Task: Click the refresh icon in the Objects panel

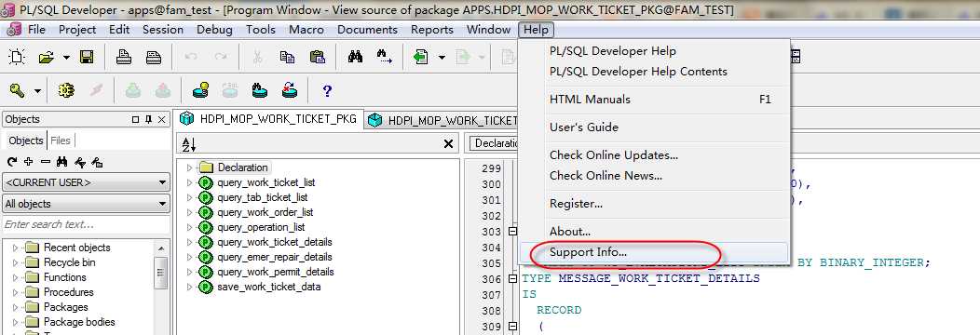Action: 12,162
